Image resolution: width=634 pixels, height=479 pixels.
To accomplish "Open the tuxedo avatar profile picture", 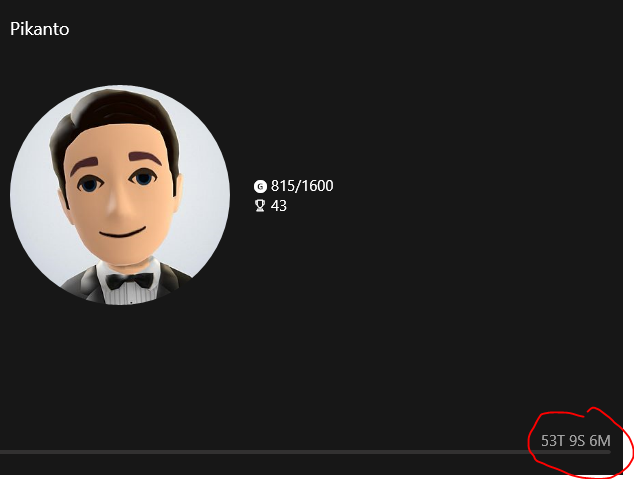I will click(120, 195).
